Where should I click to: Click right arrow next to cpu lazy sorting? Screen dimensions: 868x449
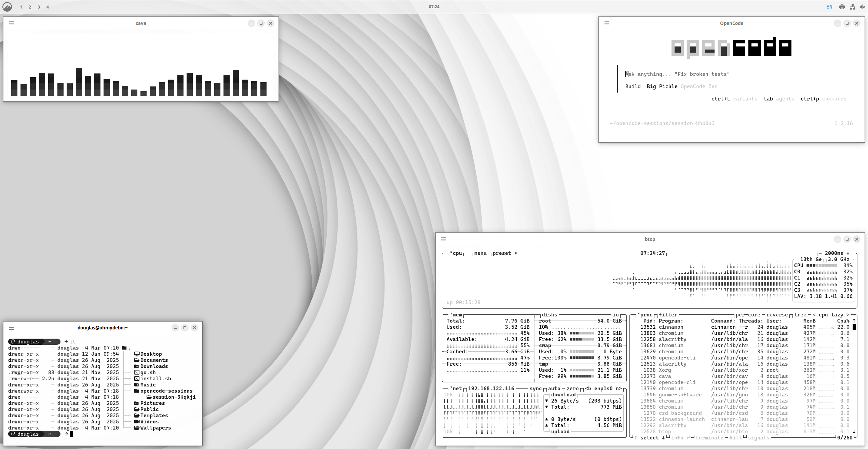(848, 315)
